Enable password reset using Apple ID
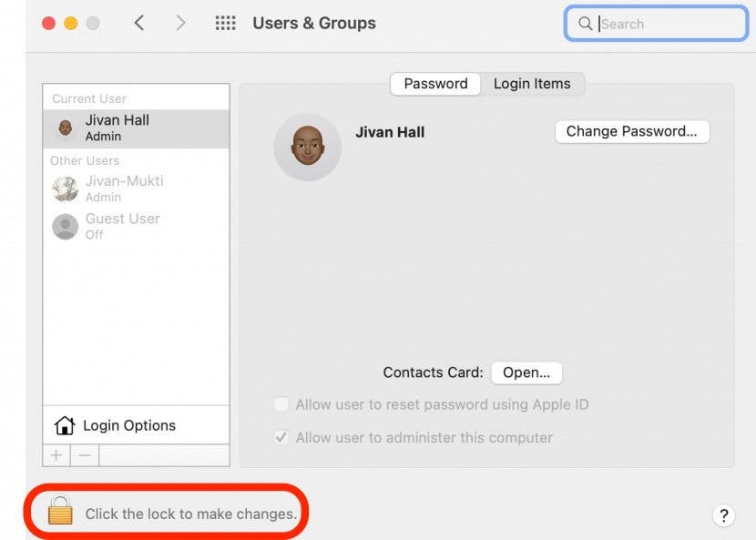Screen dimensions: 756x540 281,404
